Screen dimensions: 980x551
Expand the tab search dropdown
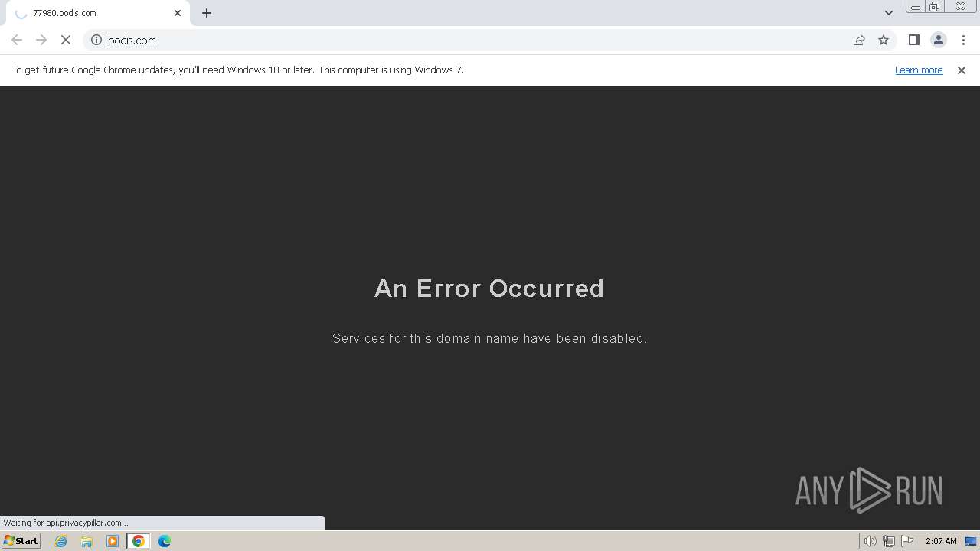coord(888,13)
